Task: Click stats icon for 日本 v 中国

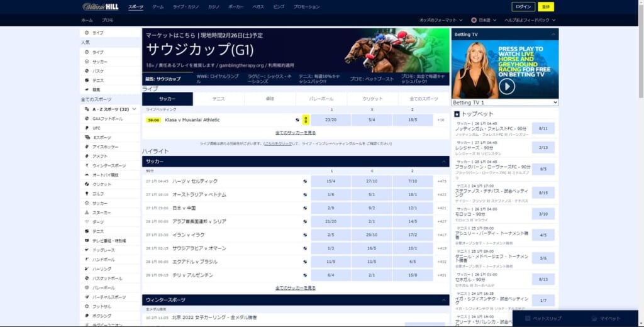Action: tap(305, 208)
